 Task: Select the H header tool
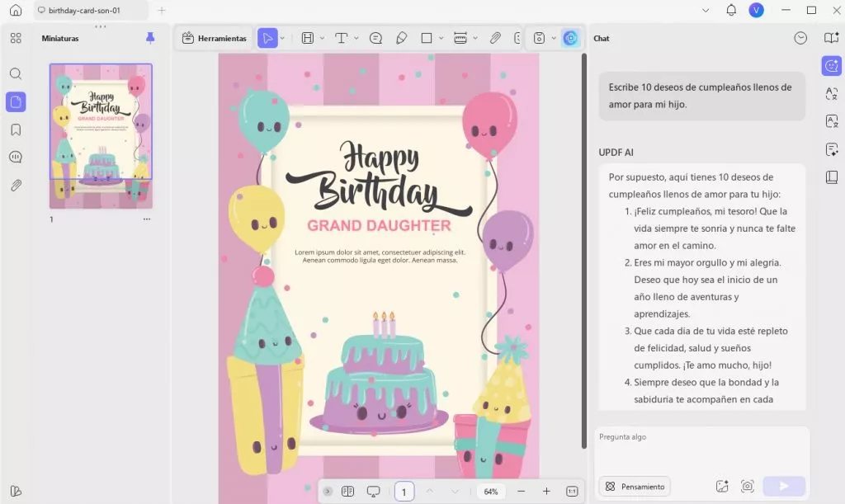click(x=308, y=38)
